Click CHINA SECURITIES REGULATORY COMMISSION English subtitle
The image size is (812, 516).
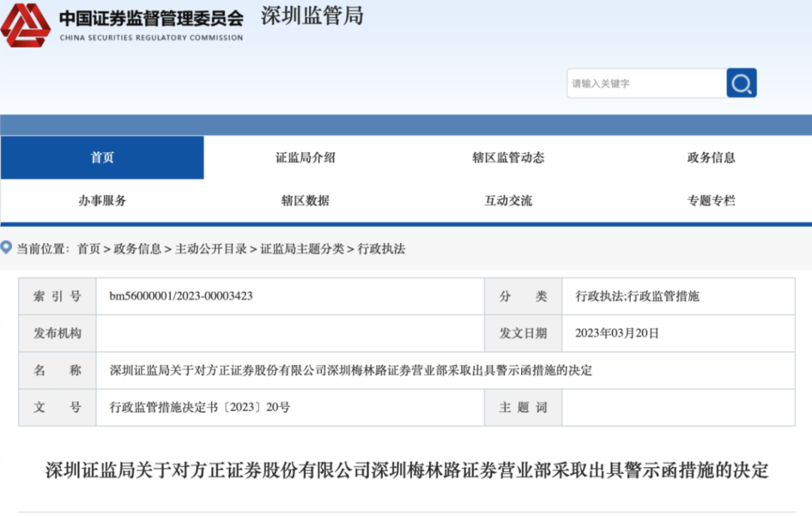(151, 38)
